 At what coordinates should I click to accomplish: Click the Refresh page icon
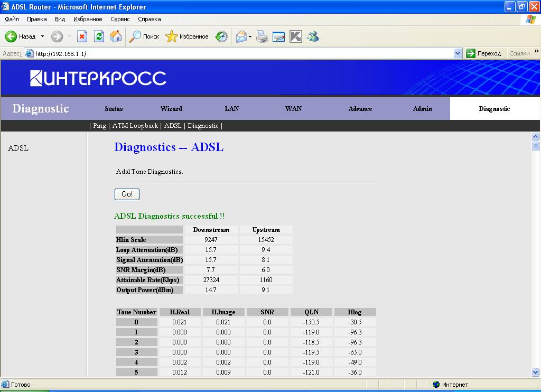click(x=99, y=36)
